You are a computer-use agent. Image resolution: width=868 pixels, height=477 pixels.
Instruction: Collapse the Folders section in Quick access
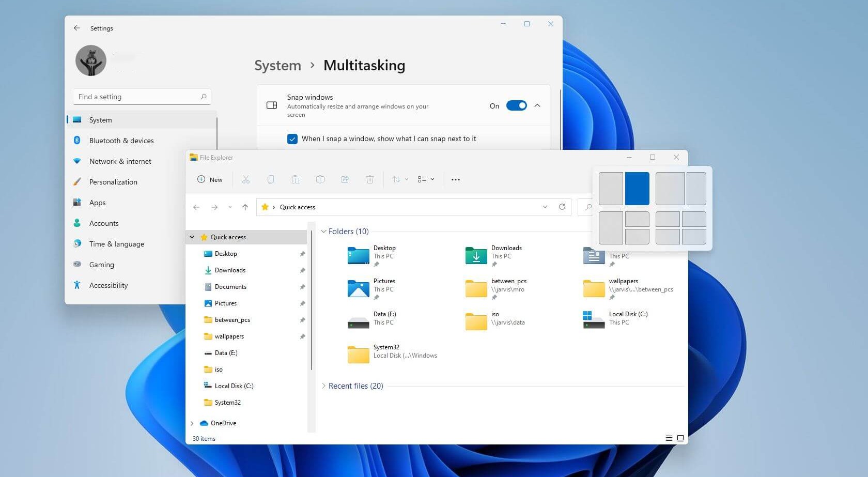[x=323, y=231]
